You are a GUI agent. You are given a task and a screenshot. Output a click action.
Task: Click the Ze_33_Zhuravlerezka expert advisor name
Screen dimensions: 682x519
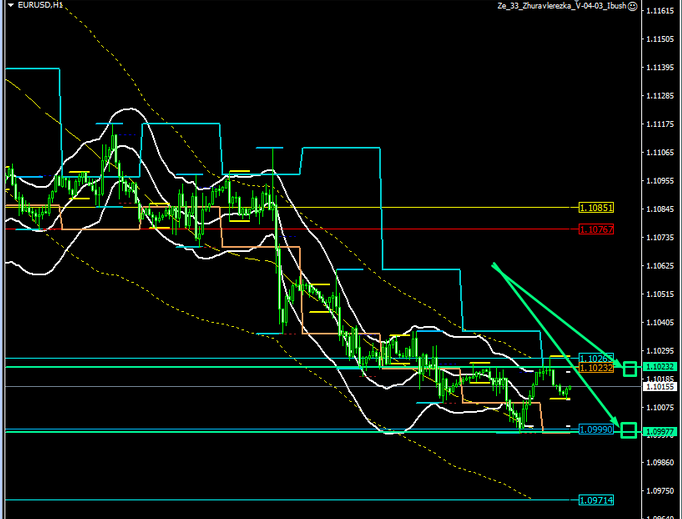coord(562,6)
